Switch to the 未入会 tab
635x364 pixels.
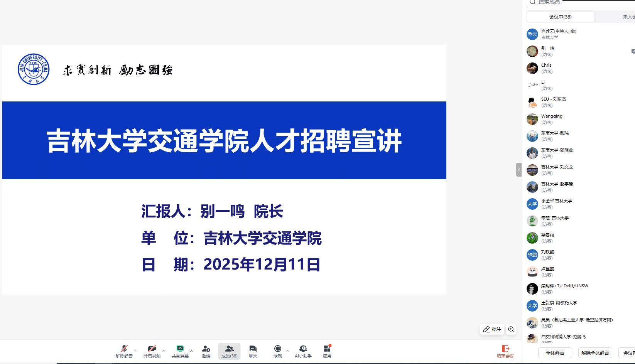click(628, 17)
